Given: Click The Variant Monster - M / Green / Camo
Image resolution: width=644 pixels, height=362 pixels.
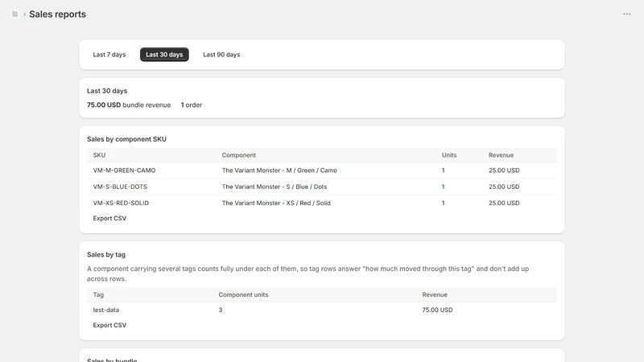Looking at the screenshot, I should pos(279,171).
